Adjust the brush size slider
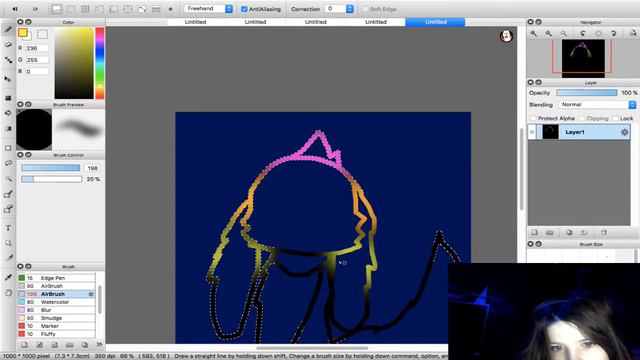This screenshot has width=640, height=360. coord(51,168)
